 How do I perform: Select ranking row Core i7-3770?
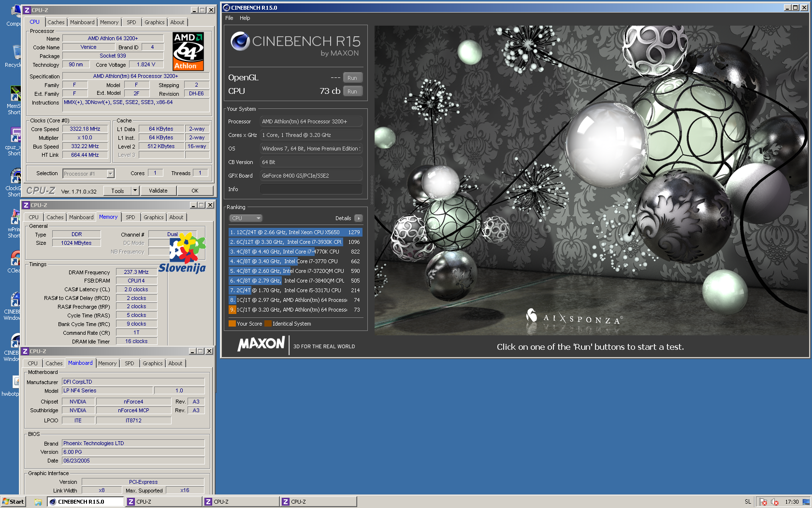pos(295,261)
